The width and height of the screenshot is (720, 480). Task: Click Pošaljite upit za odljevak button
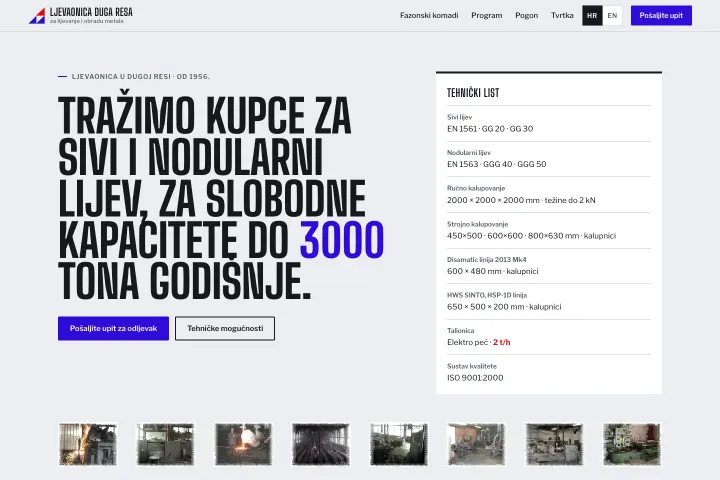coord(113,328)
